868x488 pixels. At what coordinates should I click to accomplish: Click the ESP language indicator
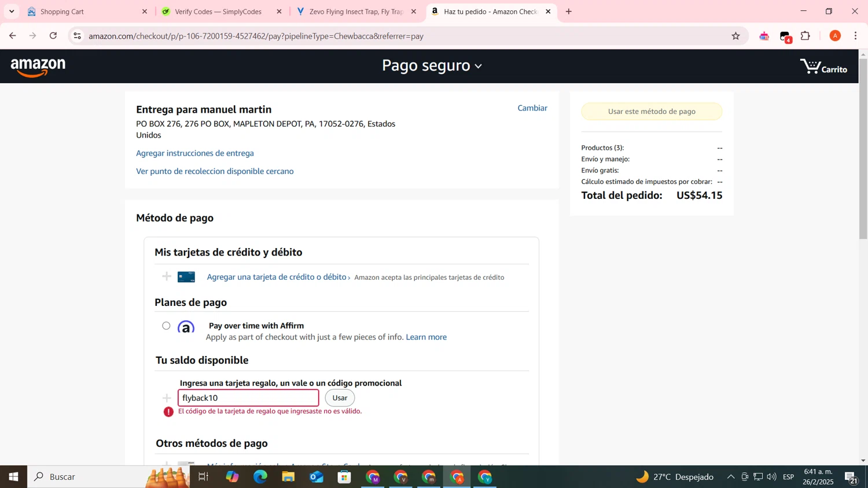click(x=788, y=477)
